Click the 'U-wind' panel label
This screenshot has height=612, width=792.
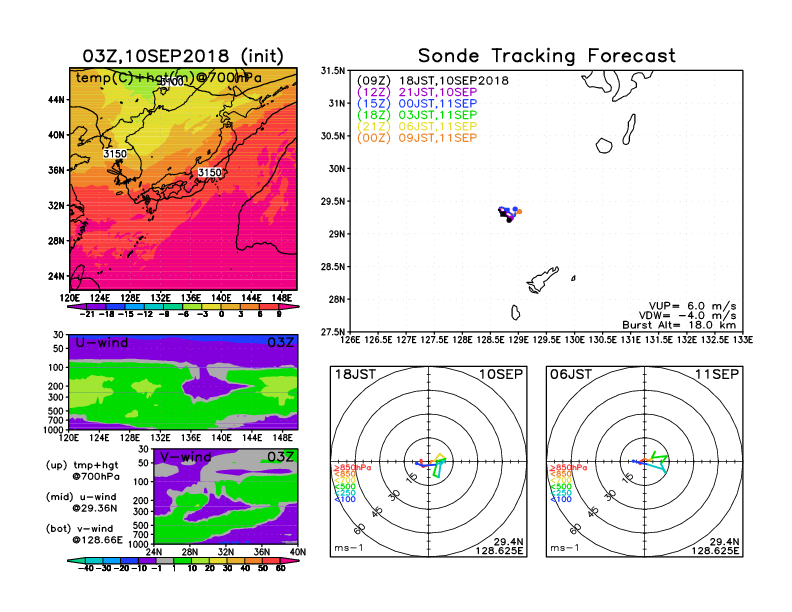pos(102,343)
